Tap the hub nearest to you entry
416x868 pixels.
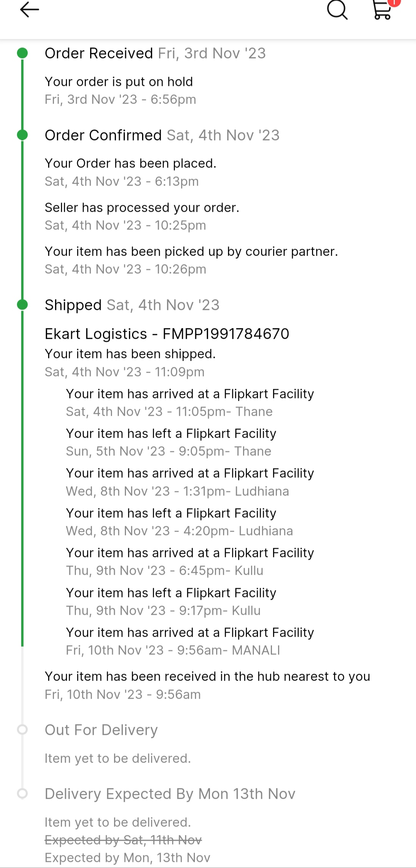[x=207, y=676]
